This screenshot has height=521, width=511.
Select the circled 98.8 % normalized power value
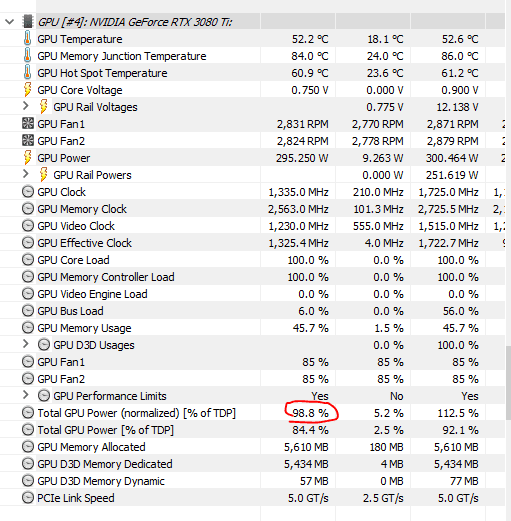pyautogui.click(x=310, y=413)
